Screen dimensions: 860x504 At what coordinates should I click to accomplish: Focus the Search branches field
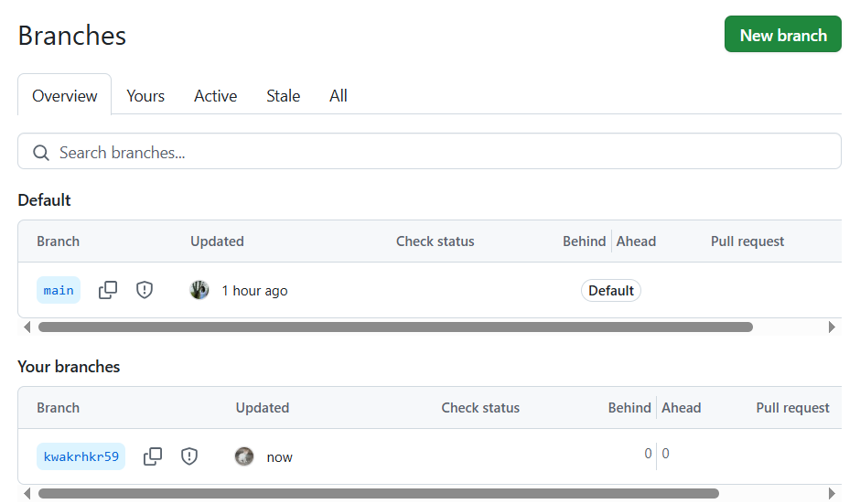tap(429, 151)
